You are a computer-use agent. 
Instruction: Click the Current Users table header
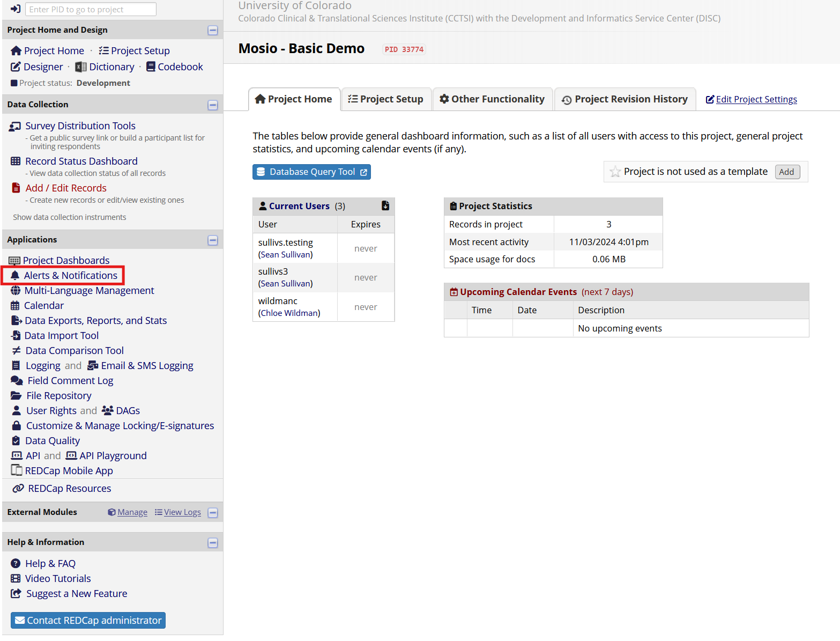323,206
